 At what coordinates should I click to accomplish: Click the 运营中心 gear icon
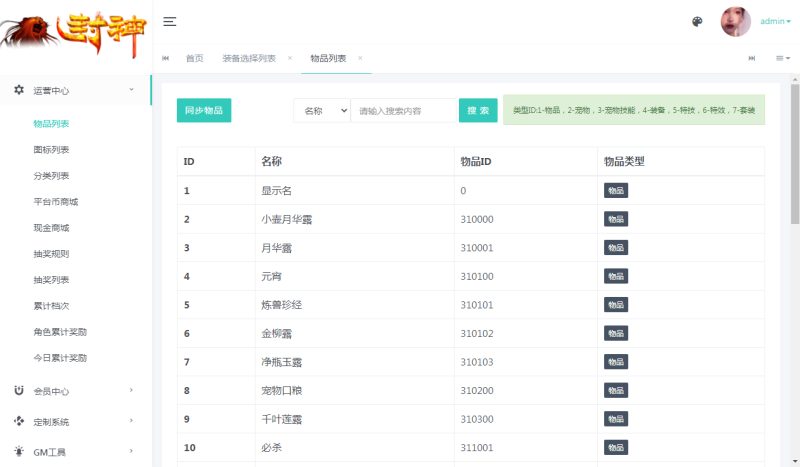[x=19, y=90]
